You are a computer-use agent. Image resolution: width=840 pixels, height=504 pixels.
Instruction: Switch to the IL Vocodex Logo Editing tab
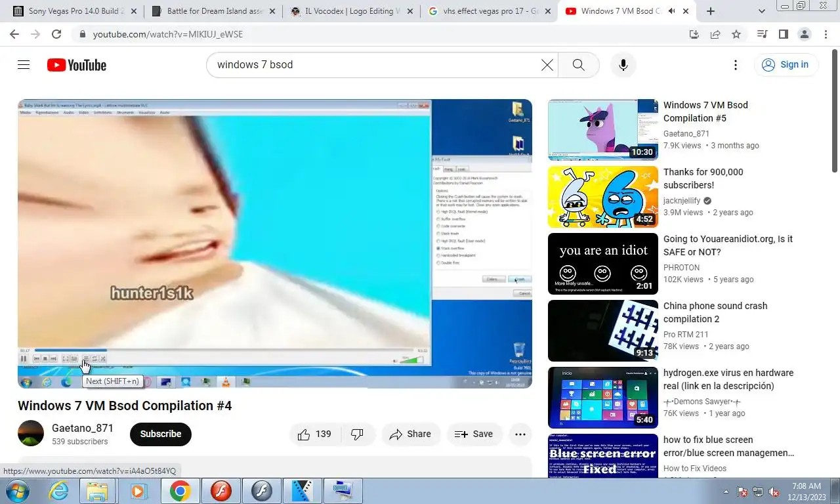click(351, 11)
